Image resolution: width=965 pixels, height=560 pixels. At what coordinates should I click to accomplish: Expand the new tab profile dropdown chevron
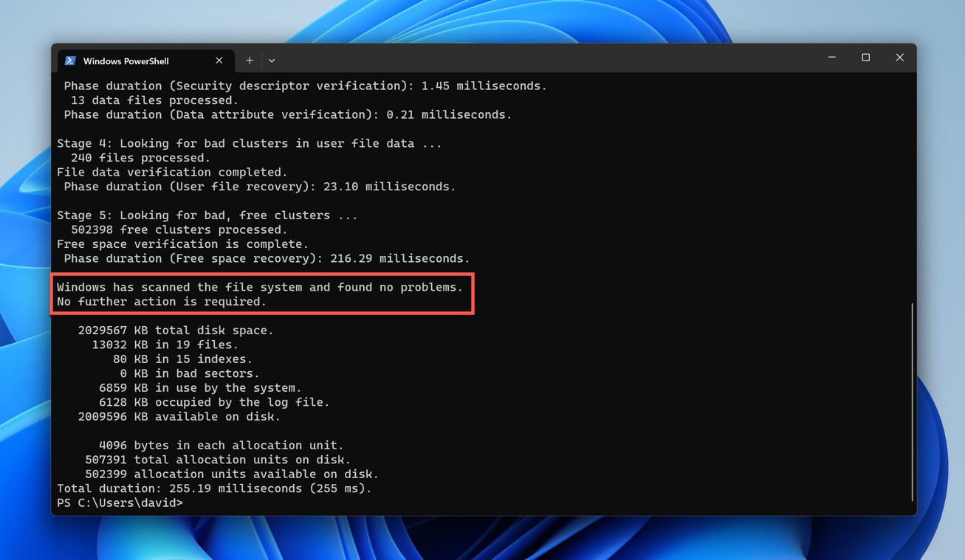tap(272, 61)
